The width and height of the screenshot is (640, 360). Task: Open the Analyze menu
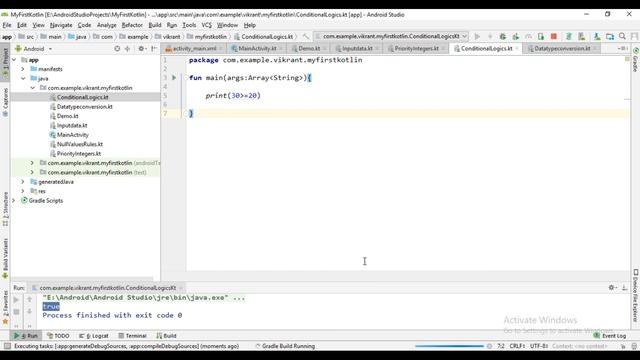107,25
